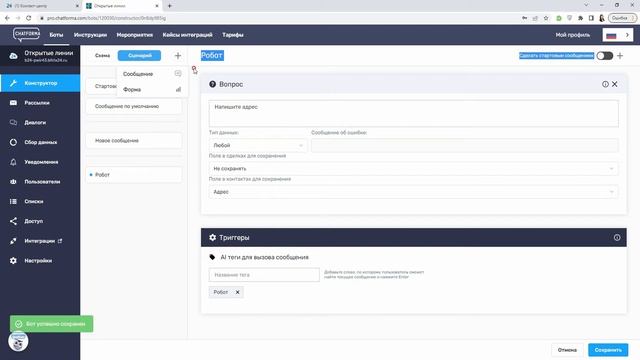Viewport: 640px width, 360px height.
Task: Select Новое сообщение in the list
Action: (x=134, y=140)
